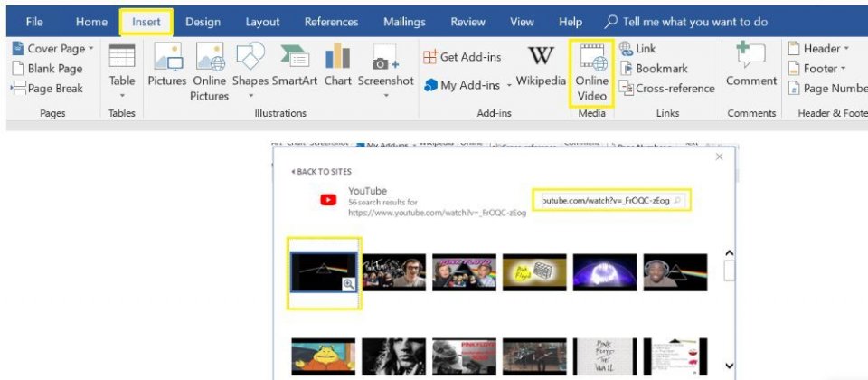868x380 pixels.
Task: Open the Wikipedia add-in
Action: (x=541, y=65)
